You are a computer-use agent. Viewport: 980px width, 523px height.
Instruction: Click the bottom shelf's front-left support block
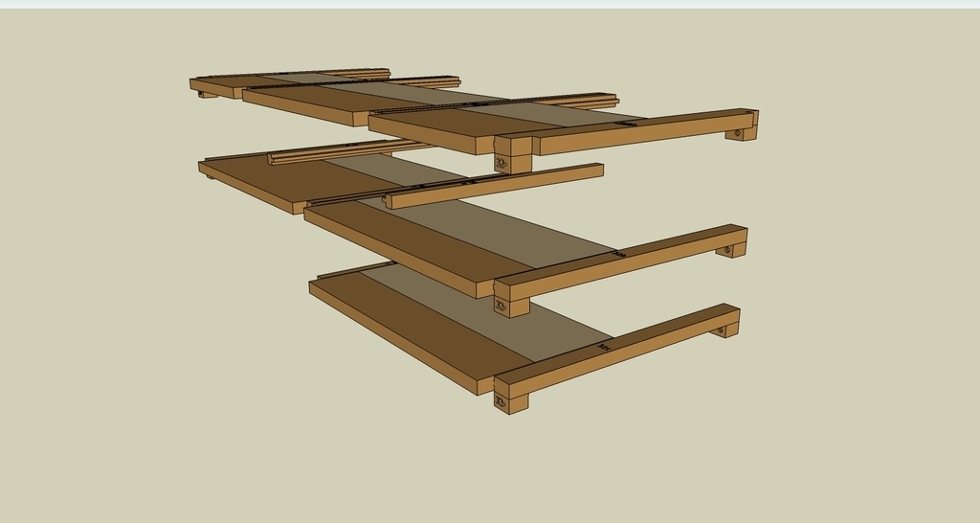[511, 403]
